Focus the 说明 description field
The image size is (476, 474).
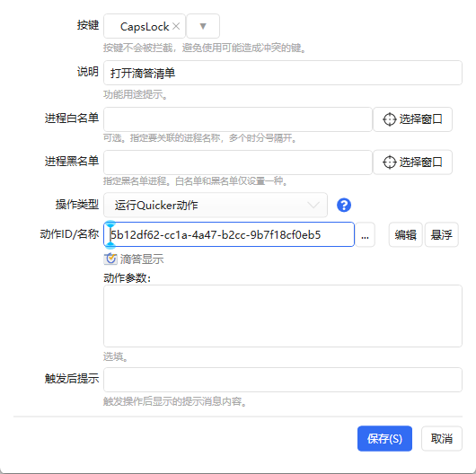[x=283, y=73]
